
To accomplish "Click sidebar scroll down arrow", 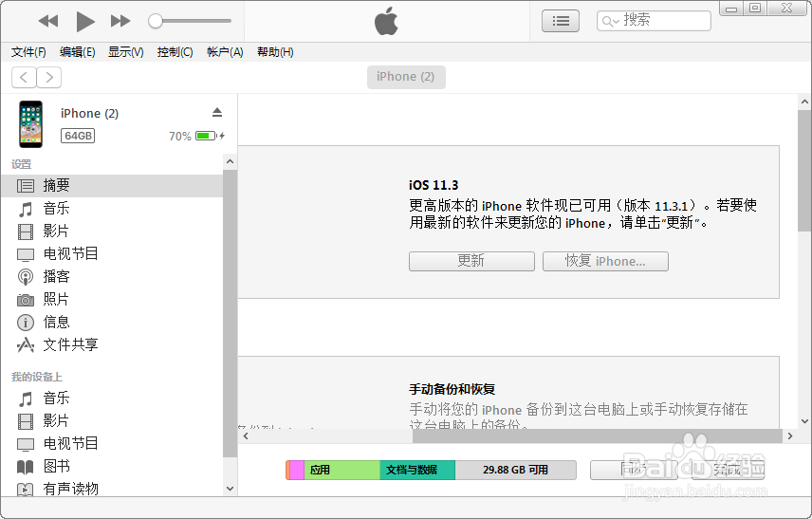I will click(x=230, y=489).
